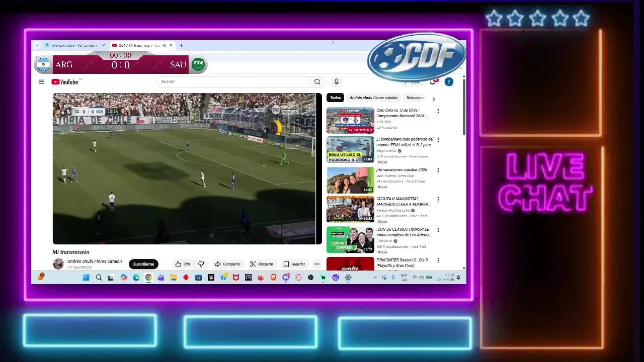Open File Explorer from the taskbar
The width and height of the screenshot is (644, 362).
coord(174,278)
